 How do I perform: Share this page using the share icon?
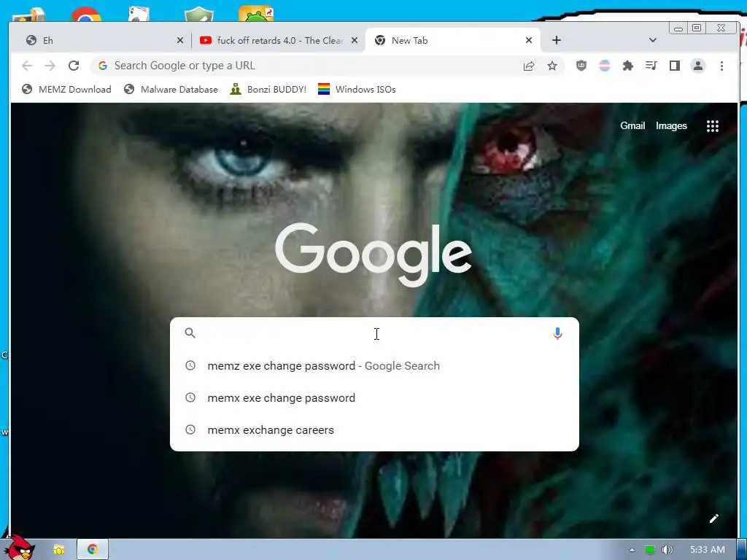[x=529, y=66]
